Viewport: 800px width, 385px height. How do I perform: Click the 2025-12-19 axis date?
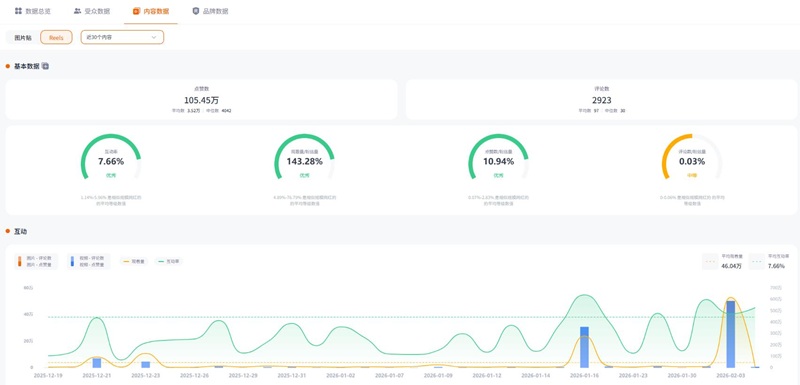pos(48,375)
